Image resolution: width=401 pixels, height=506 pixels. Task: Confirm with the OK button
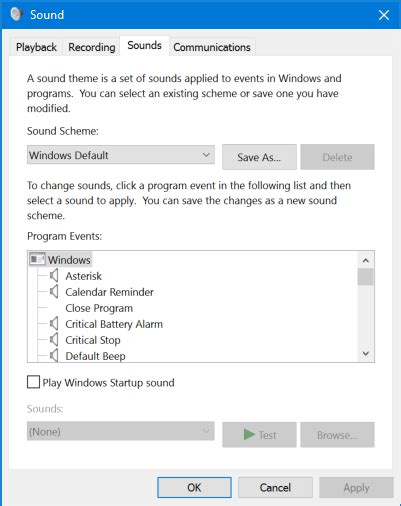[194, 488]
